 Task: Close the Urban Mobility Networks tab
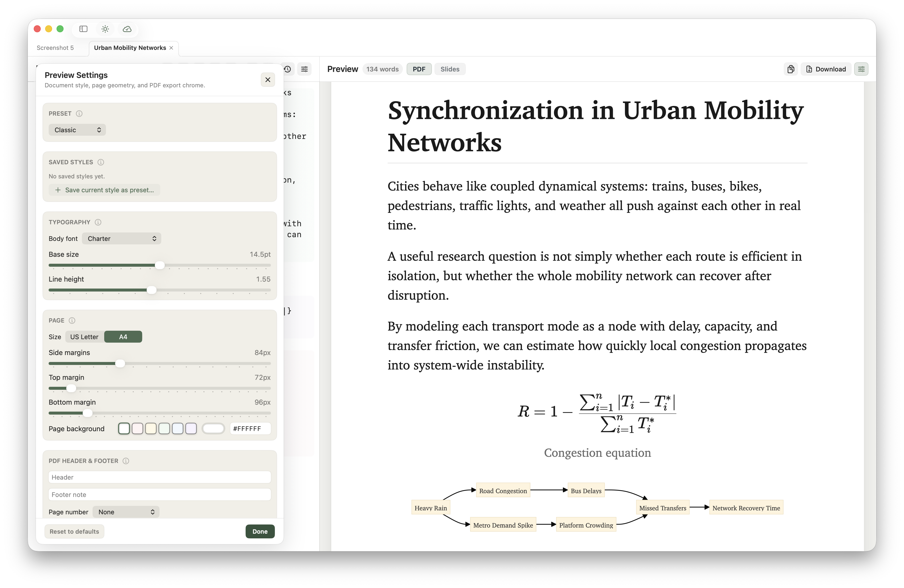[171, 48]
